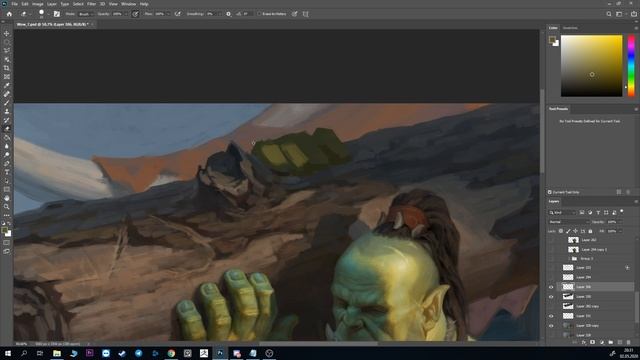Hide Layer 328 copy visibility eye
640x360 pixels.
click(x=551, y=326)
